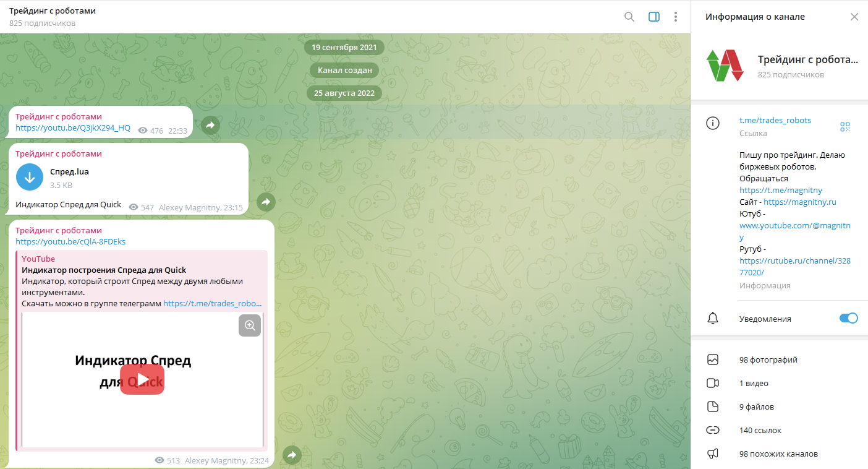This screenshot has width=868, height=469.
Task: Forward the Q3jkX294_HQ link message
Action: (210, 125)
